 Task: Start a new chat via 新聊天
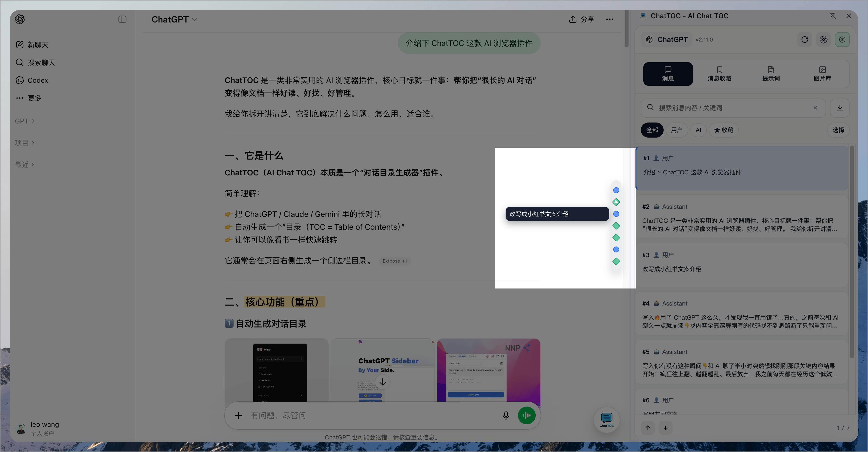[32, 44]
